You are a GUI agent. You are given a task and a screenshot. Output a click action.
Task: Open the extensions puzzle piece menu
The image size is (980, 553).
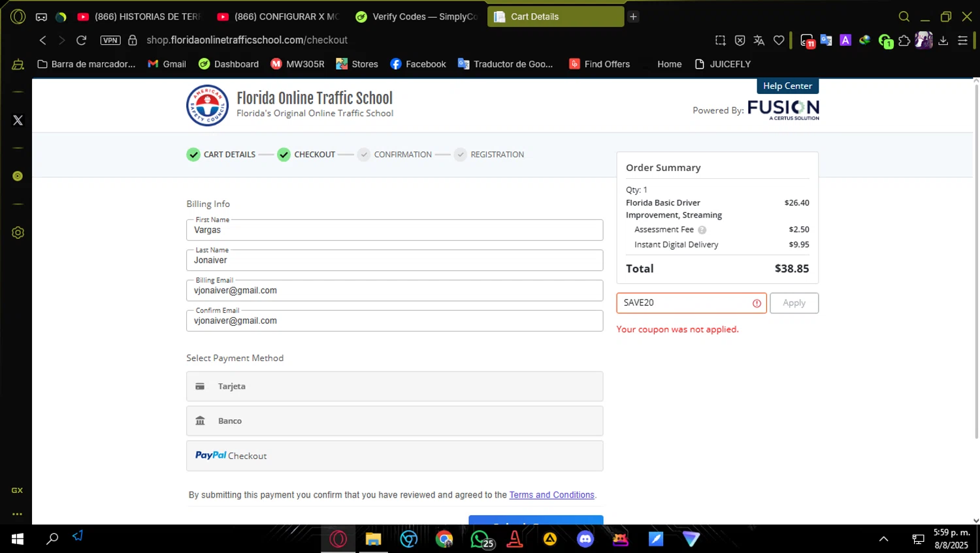904,40
